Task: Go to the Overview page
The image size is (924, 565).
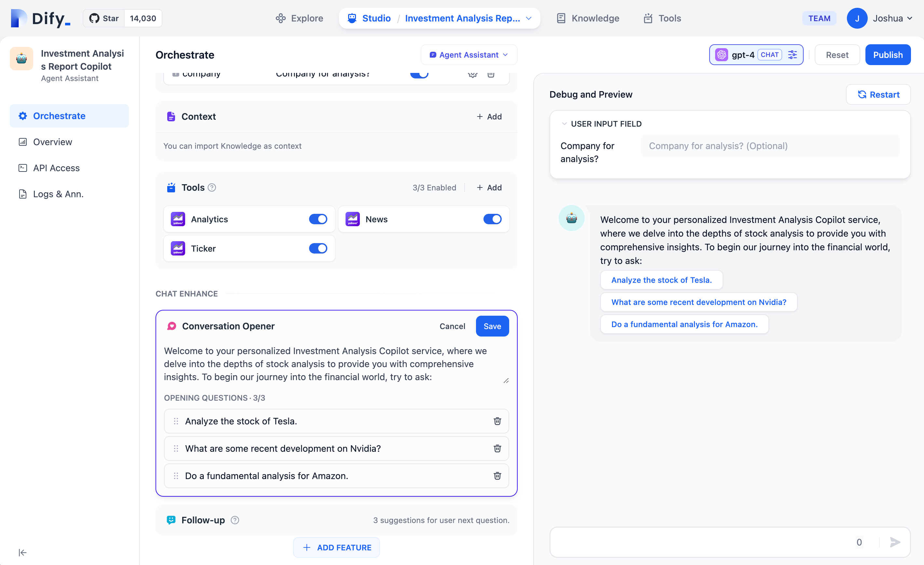Action: coord(52,142)
